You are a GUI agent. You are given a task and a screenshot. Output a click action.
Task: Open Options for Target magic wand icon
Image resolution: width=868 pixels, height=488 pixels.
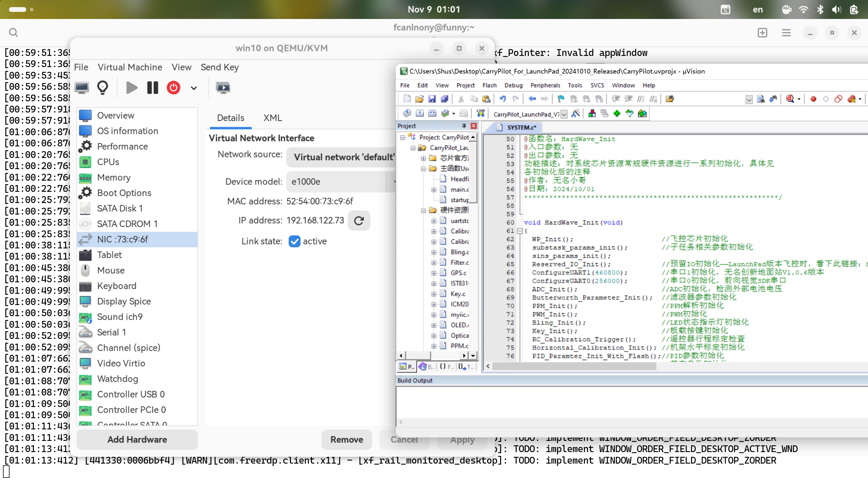pos(575,114)
